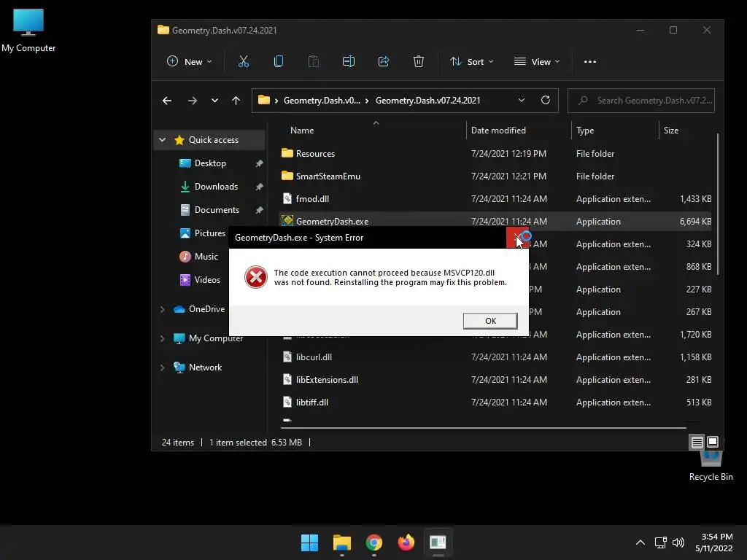Click Geometry.Dash.v07.24.2021 breadcrumb in address bar
Screen dimensions: 747x560
[x=427, y=101]
